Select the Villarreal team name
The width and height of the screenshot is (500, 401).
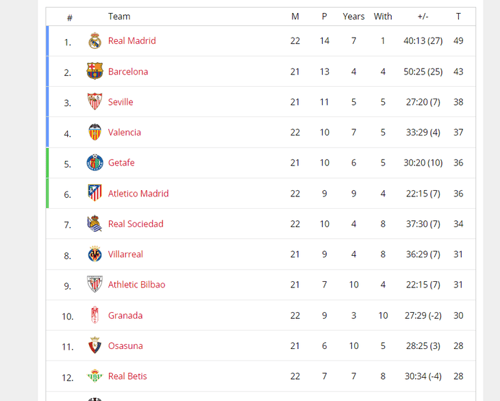click(126, 254)
